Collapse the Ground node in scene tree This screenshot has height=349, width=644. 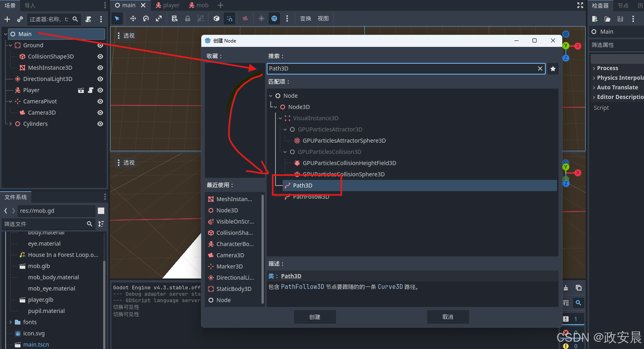(10, 45)
